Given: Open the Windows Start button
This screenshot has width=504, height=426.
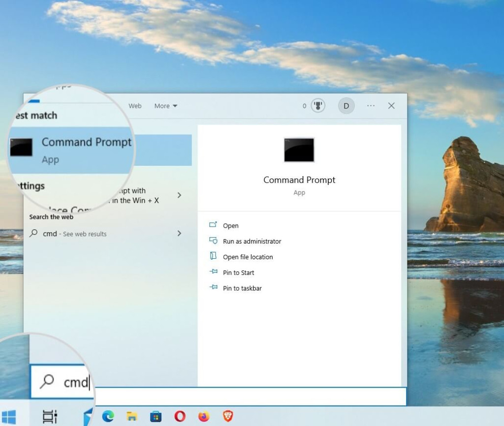Looking at the screenshot, I should pos(9,417).
